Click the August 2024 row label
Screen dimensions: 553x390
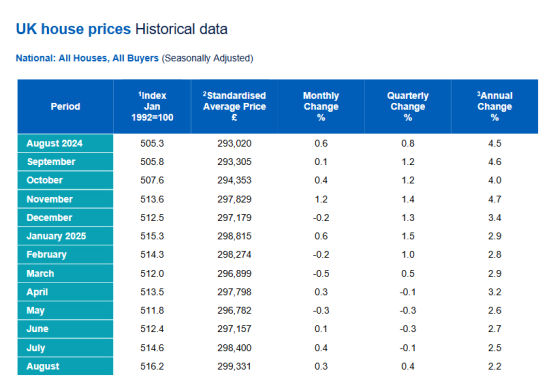65,143
